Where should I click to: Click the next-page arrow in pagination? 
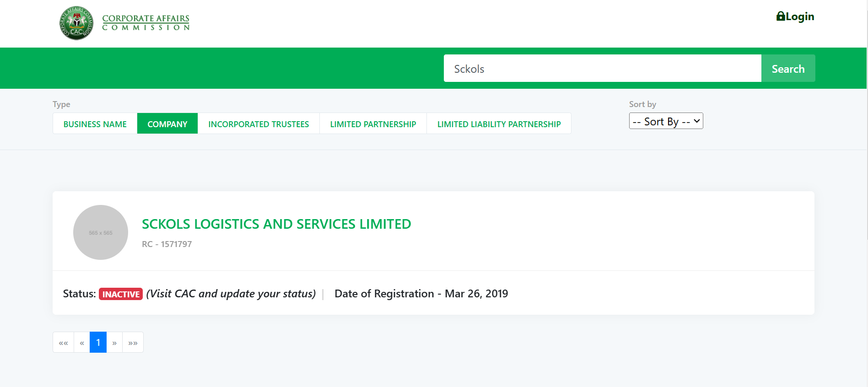(114, 342)
